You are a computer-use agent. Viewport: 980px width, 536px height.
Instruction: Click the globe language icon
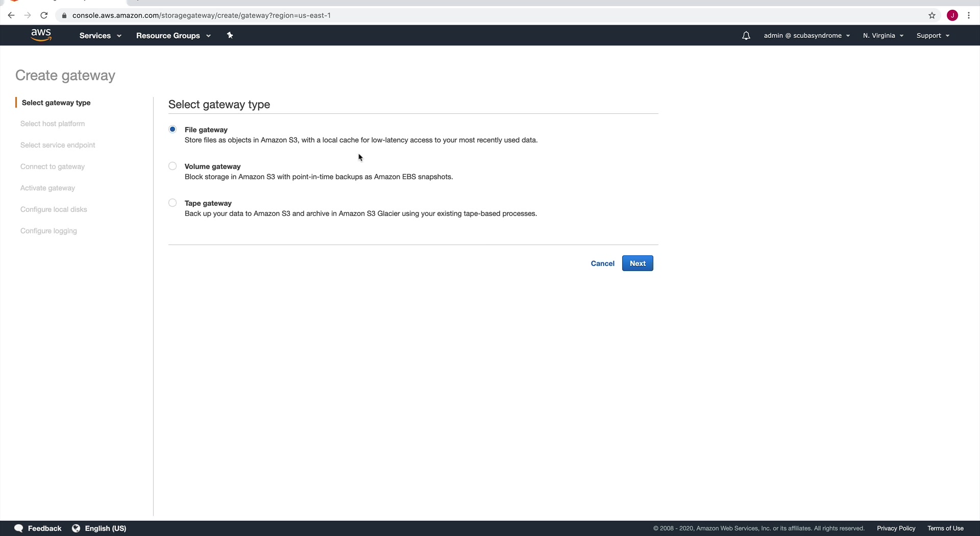[76, 528]
